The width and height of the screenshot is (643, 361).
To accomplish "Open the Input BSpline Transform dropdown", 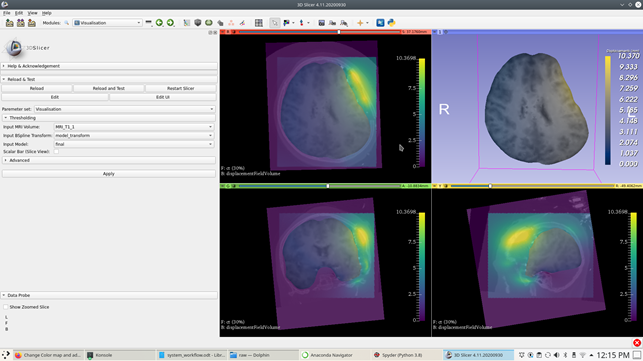I will pyautogui.click(x=134, y=135).
